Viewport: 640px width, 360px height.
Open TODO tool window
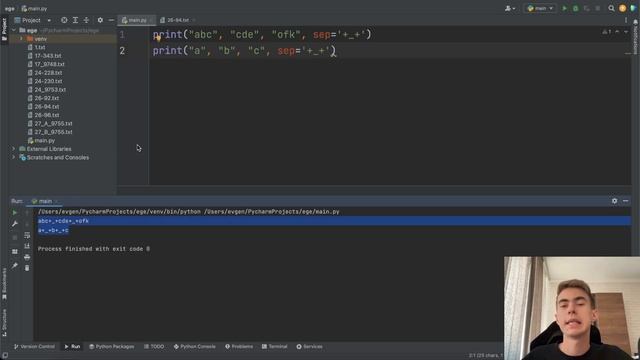154,347
